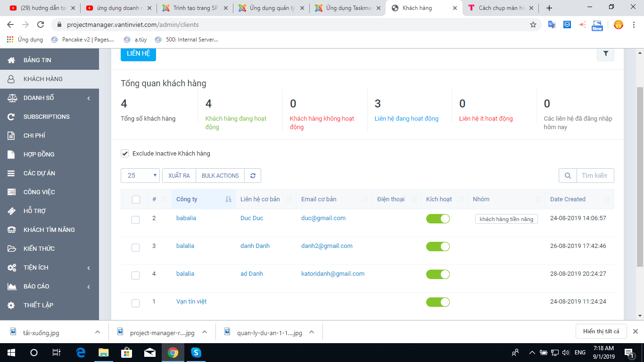This screenshot has width=644, height=362.
Task: Click the Hỗ trợ ticket icon
Action: [x=12, y=211]
